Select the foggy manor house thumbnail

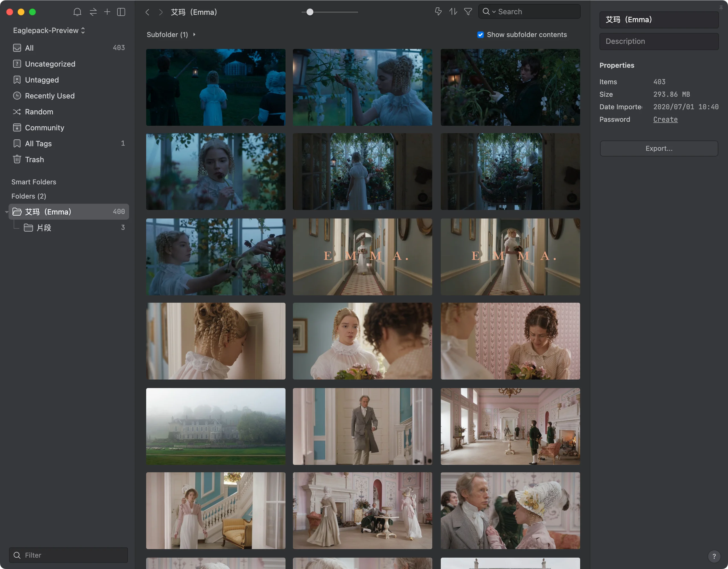tap(216, 426)
